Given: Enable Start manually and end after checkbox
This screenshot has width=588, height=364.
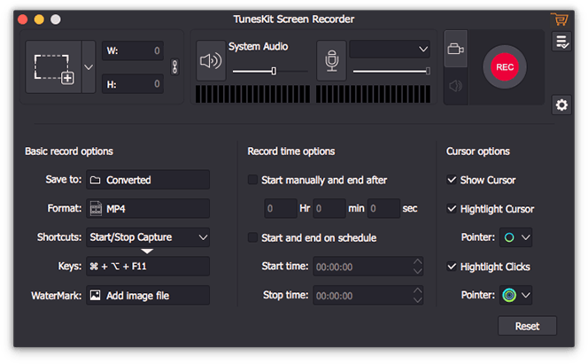Looking at the screenshot, I should 252,180.
